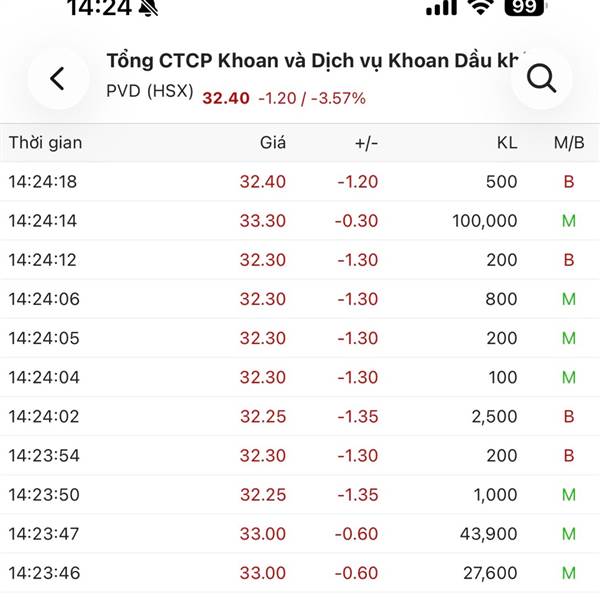Tap the KL volume column header
The height and width of the screenshot is (600, 600).
click(x=507, y=143)
